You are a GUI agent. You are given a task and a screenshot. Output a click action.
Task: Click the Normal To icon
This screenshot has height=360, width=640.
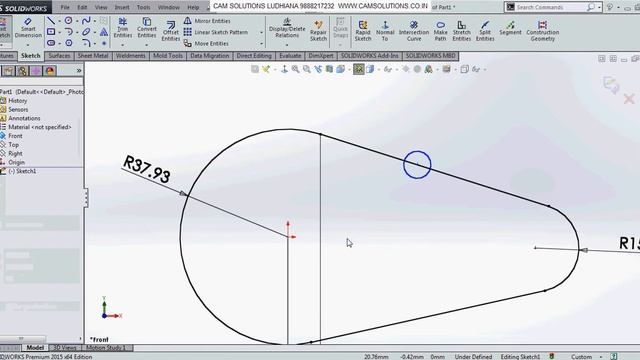[385, 25]
